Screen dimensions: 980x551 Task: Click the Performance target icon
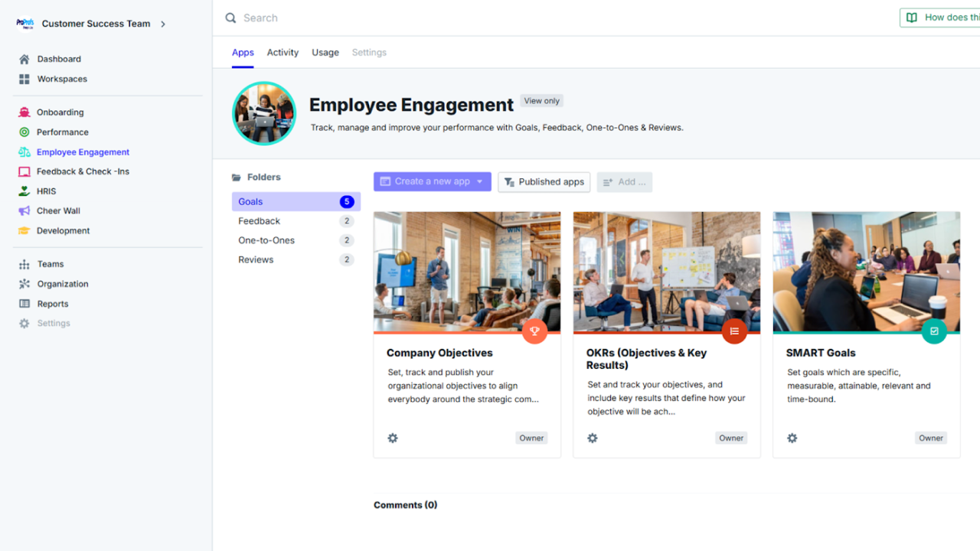coord(24,132)
